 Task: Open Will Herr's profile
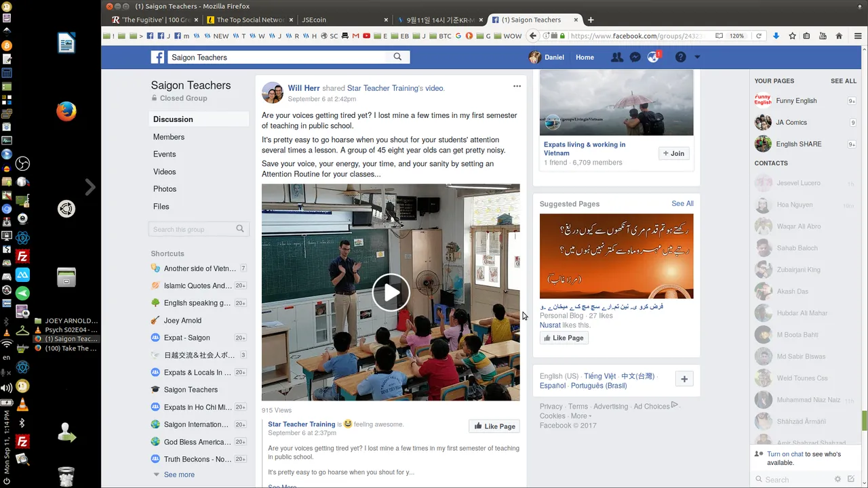(x=303, y=88)
